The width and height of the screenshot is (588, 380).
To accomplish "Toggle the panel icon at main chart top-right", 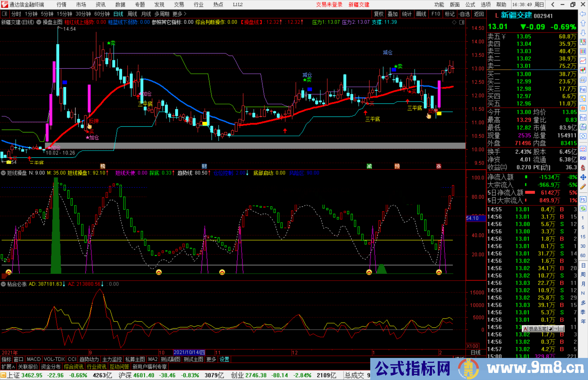I will [462, 22].
